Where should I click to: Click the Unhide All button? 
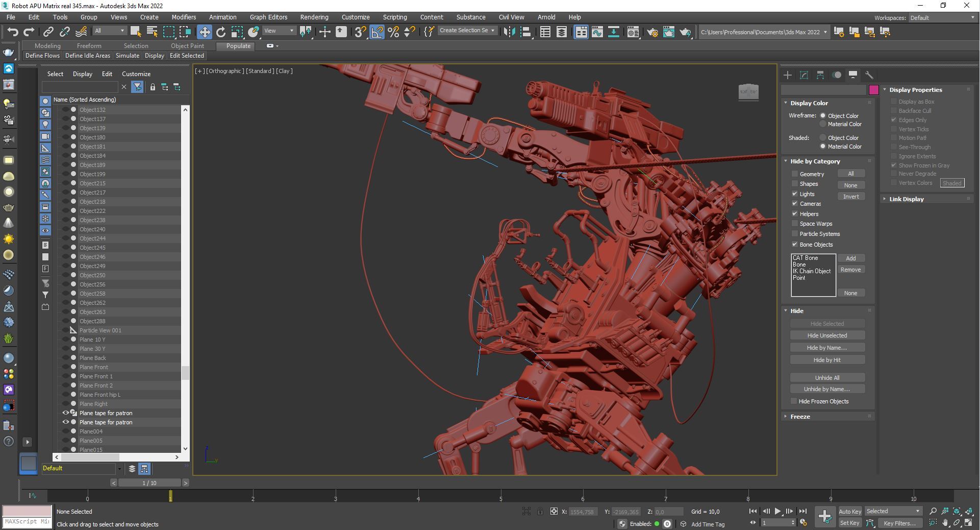(826, 378)
